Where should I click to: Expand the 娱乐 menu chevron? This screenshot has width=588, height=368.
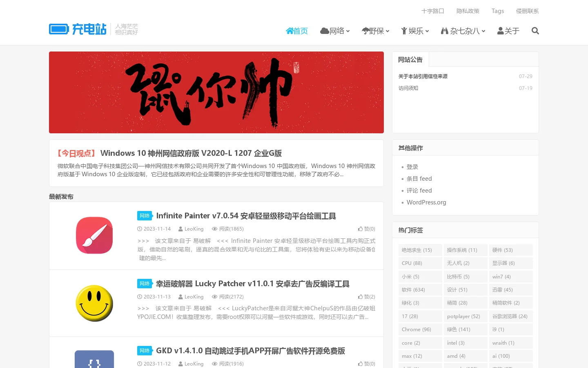(427, 31)
